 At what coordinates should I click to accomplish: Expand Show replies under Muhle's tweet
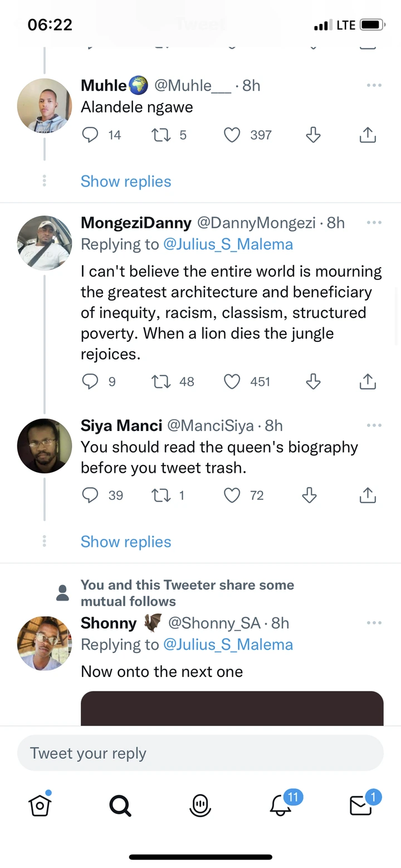pyautogui.click(x=126, y=182)
